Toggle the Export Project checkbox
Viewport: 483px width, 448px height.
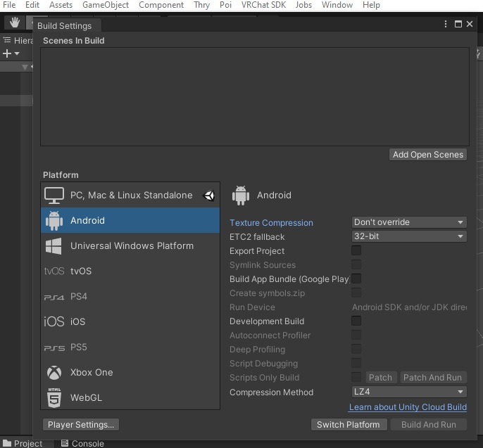(356, 250)
